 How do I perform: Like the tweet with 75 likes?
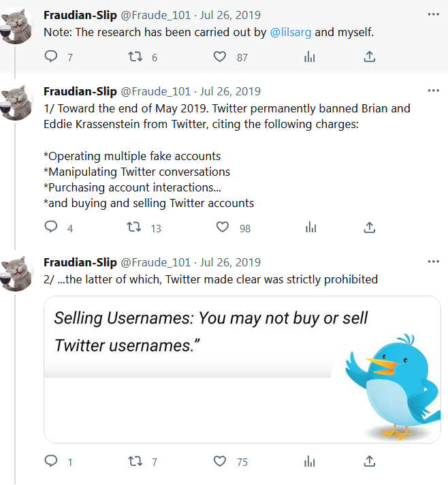tap(219, 461)
